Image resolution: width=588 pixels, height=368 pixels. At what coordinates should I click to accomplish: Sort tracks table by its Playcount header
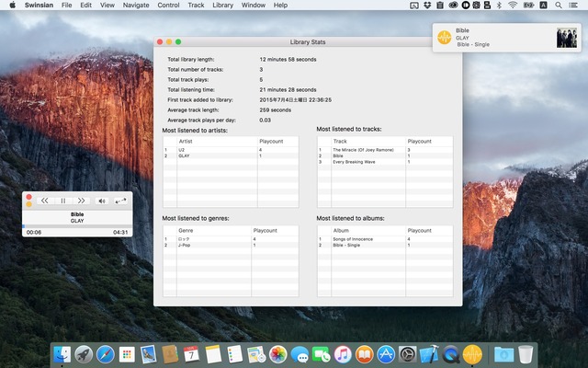pyautogui.click(x=429, y=141)
